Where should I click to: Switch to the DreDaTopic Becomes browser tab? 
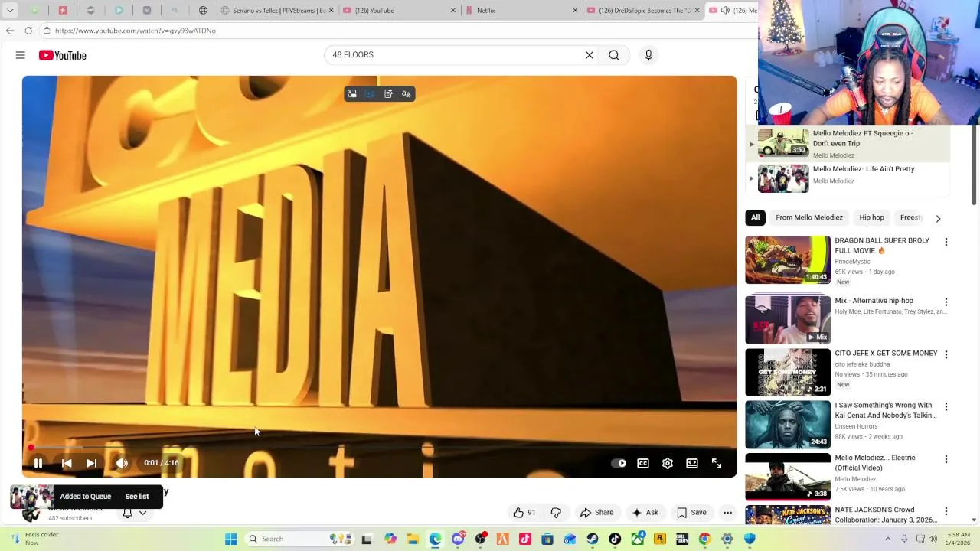[643, 11]
